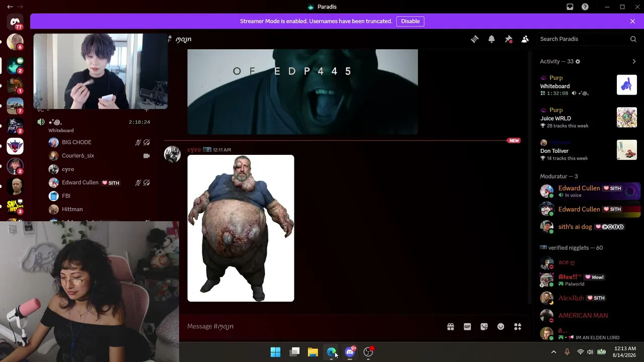
Task: Click the 12:11 AM message timestamp
Action: [x=222, y=150]
